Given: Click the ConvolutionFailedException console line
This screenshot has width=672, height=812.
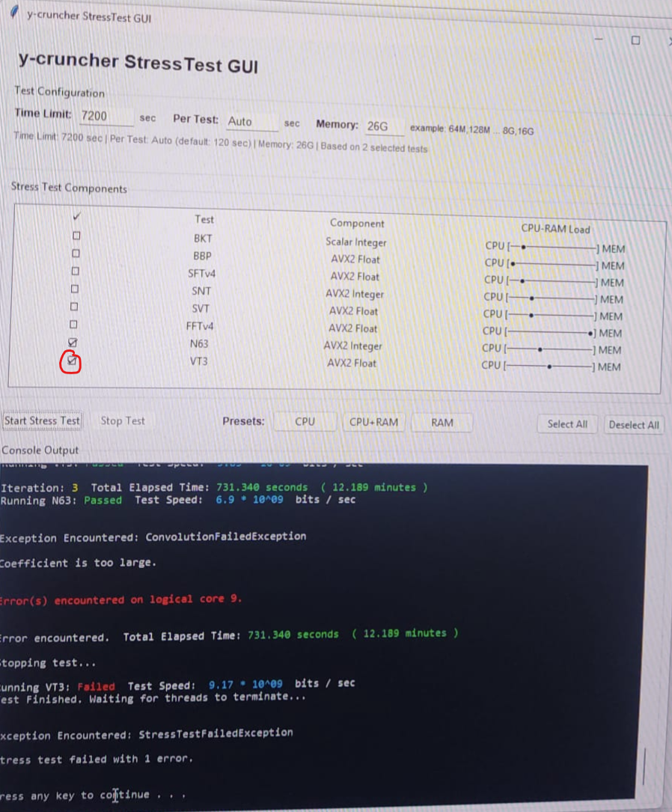Looking at the screenshot, I should 153,537.
